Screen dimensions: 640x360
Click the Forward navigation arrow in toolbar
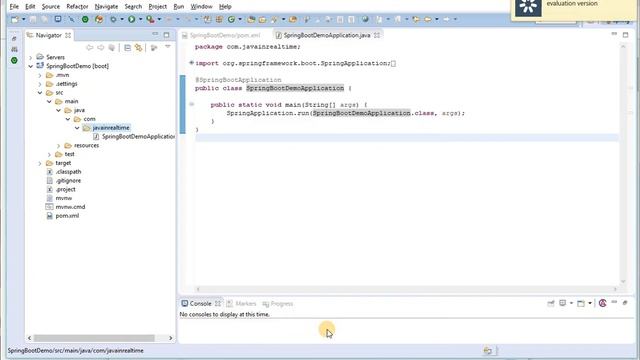click(x=446, y=19)
